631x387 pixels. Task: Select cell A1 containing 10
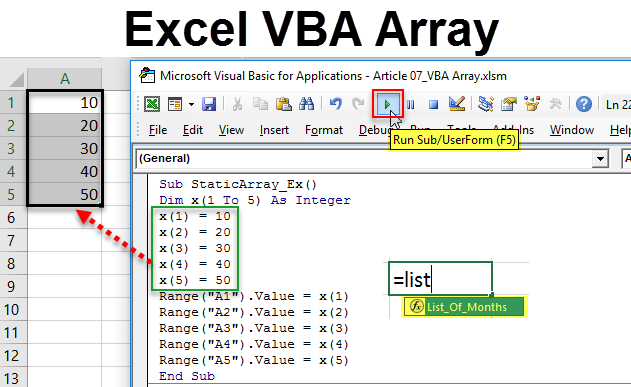[65, 103]
